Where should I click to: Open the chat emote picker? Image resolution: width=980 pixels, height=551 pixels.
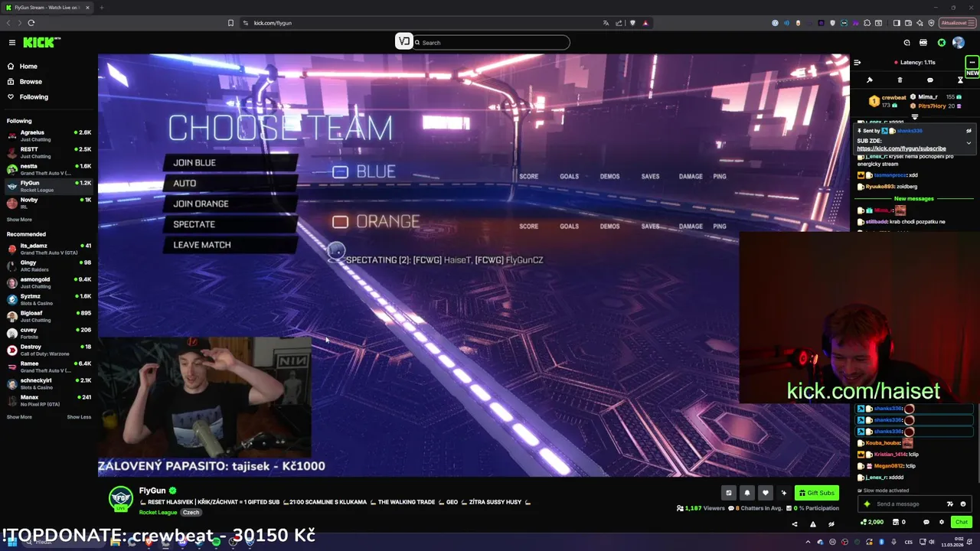[x=963, y=504]
